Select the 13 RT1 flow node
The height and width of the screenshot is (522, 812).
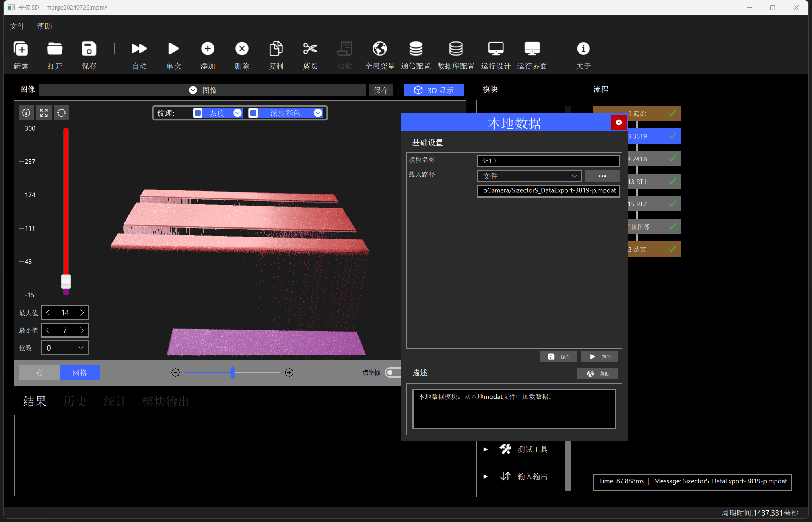pos(654,181)
